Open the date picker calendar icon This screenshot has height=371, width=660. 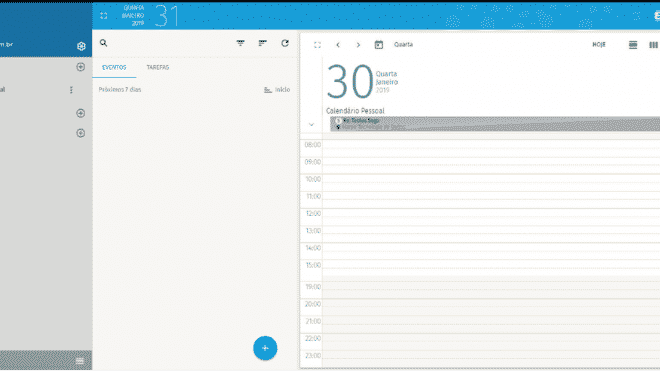point(379,45)
